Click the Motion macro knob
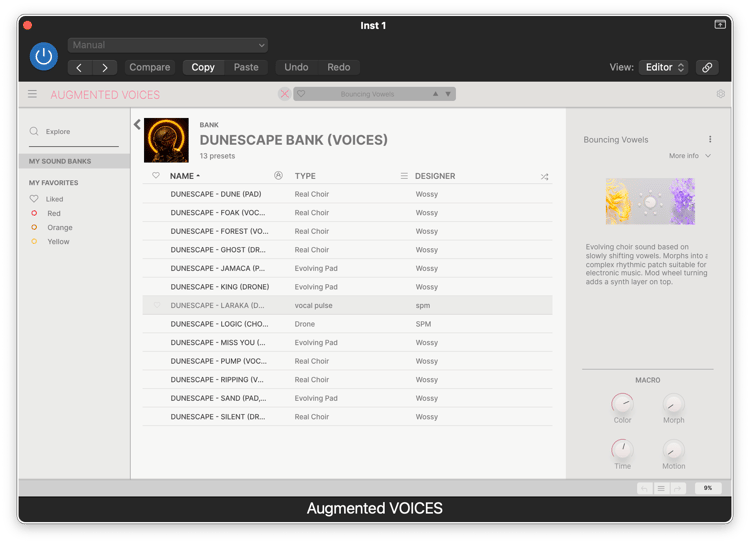This screenshot has height=544, width=750. pos(673,450)
